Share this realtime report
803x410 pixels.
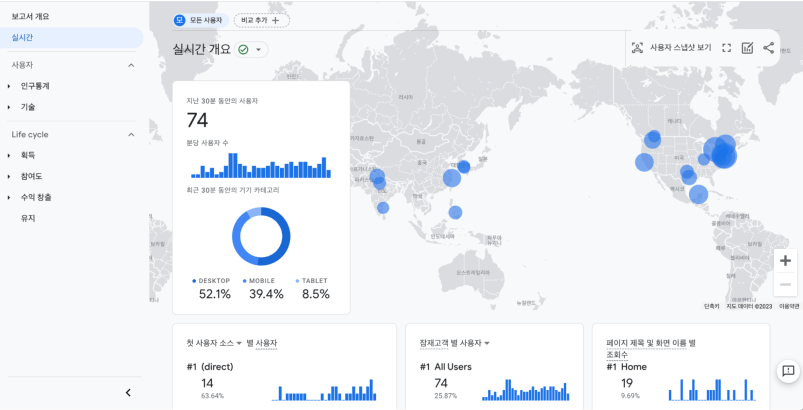pos(768,48)
